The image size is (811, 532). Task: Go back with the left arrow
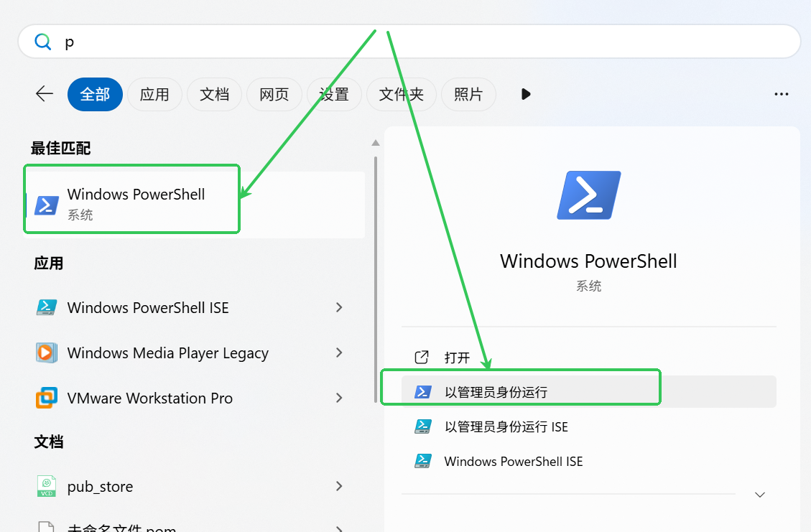coord(45,94)
